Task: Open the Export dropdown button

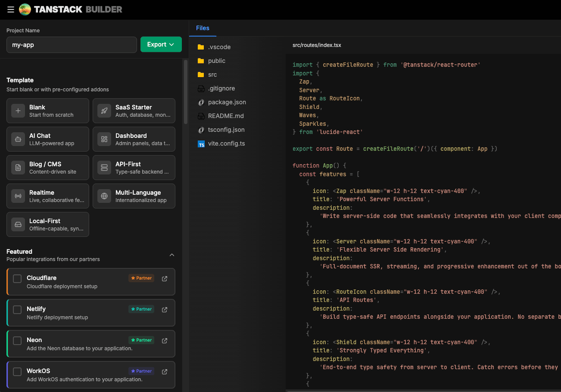Action: tap(161, 44)
